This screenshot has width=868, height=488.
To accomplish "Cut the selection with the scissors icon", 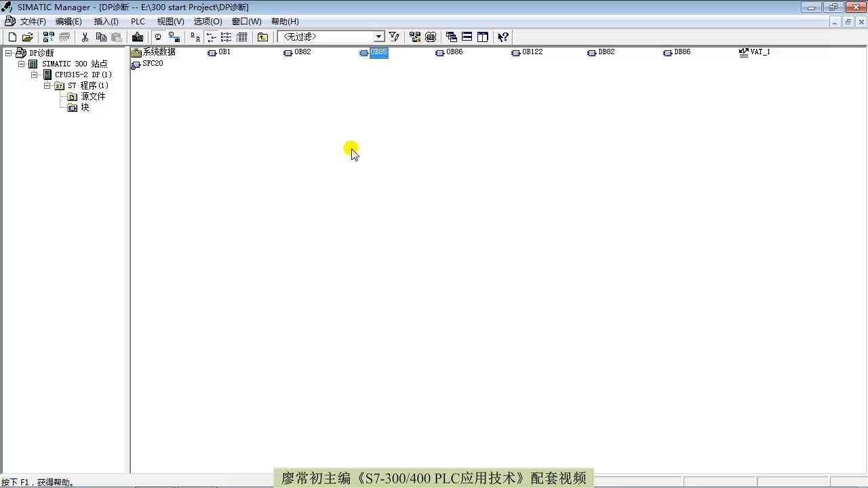I will 85,37.
